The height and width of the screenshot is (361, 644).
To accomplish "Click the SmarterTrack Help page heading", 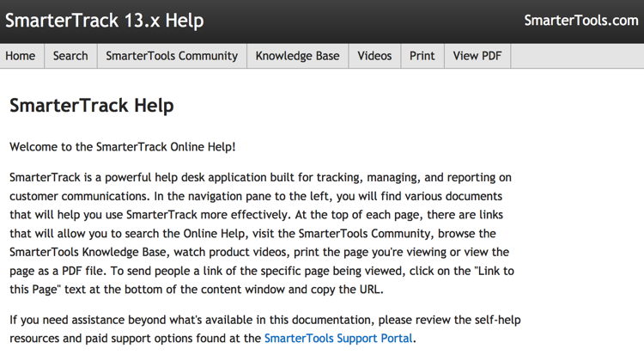I will tap(91, 106).
